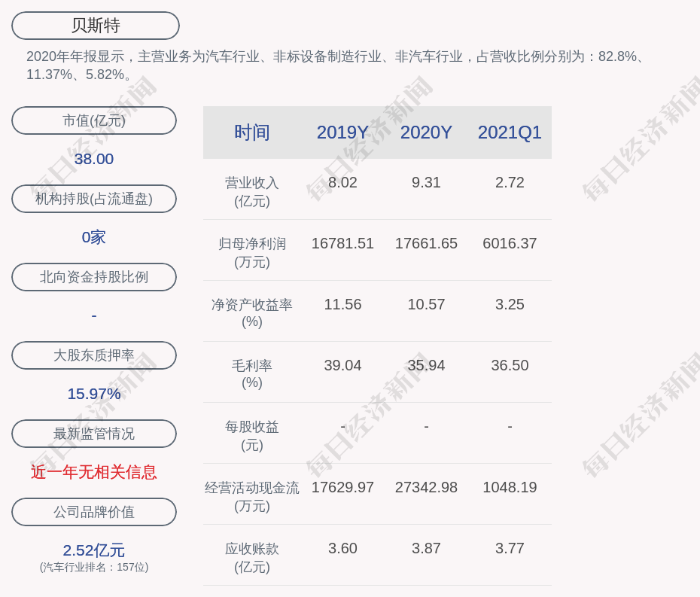Image resolution: width=700 pixels, height=597 pixels.
Task: Click the 最新监管情况 label pill
Action: coord(94,434)
